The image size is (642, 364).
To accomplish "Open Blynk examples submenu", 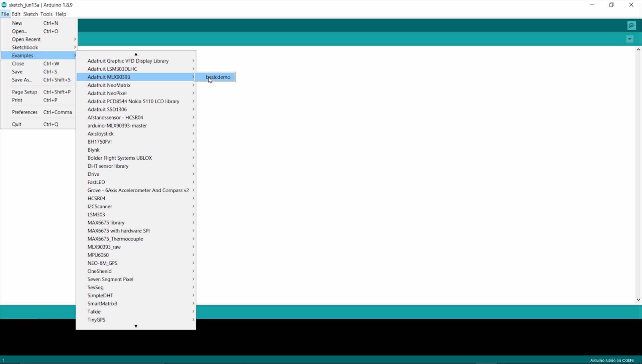I will click(136, 150).
